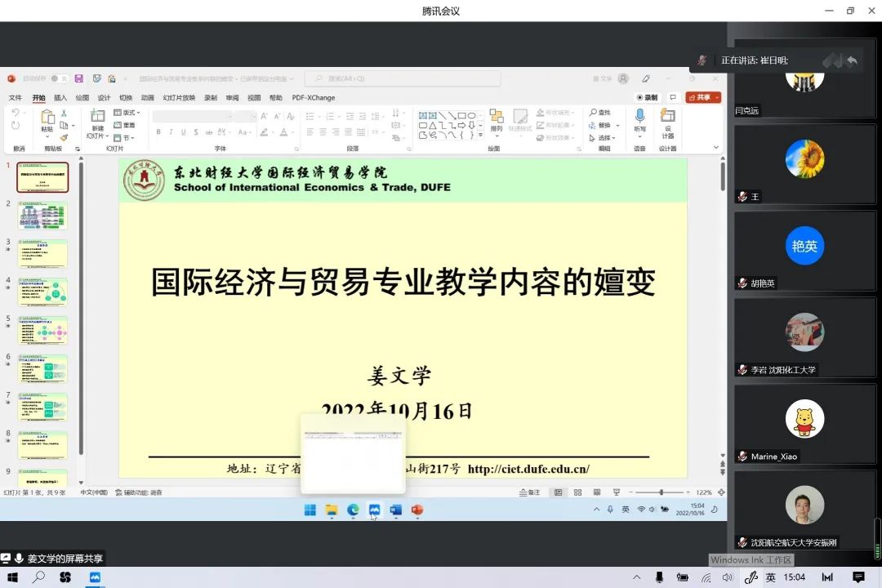Open the 插入 (Insert) ribbon tab

60,98
